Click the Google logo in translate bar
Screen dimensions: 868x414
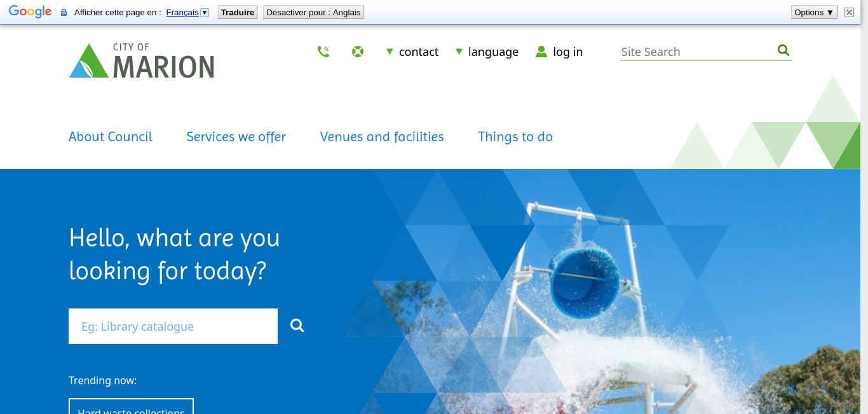pos(30,11)
